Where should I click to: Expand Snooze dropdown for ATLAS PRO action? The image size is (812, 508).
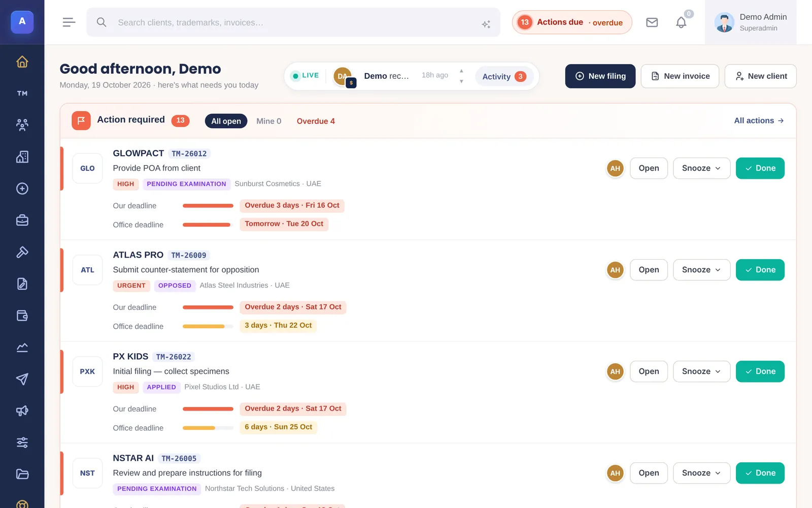point(701,270)
